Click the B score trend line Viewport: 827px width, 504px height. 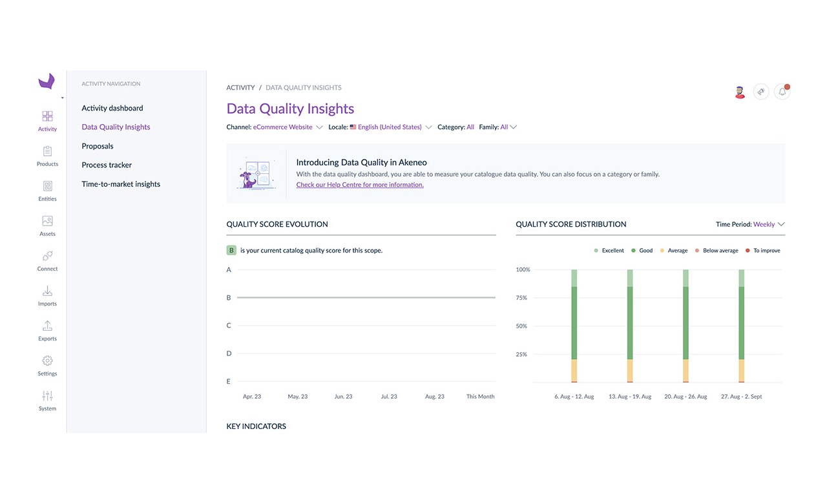click(x=366, y=297)
